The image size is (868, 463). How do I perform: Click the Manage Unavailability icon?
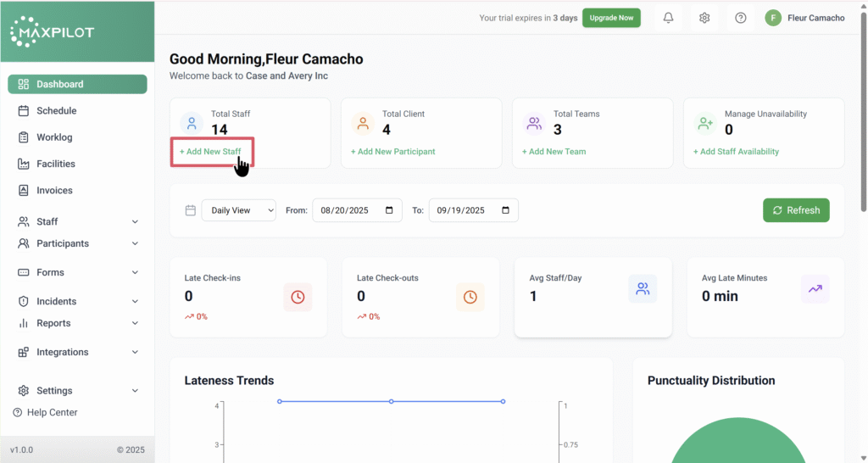(705, 124)
